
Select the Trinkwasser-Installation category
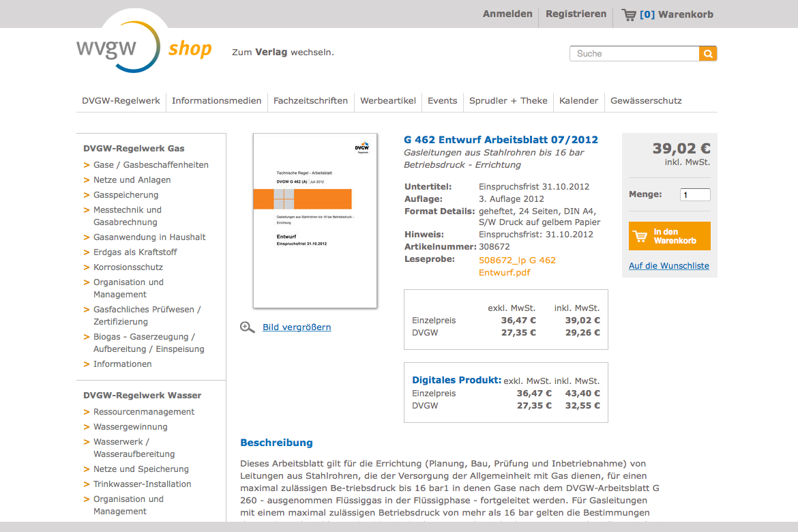142,484
